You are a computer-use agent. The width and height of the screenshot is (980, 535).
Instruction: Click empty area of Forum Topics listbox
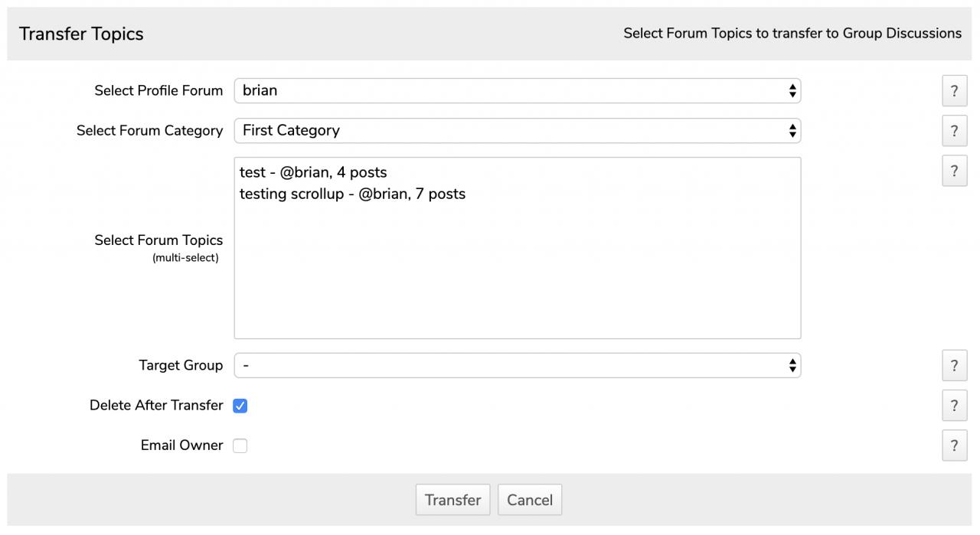[x=517, y=276]
